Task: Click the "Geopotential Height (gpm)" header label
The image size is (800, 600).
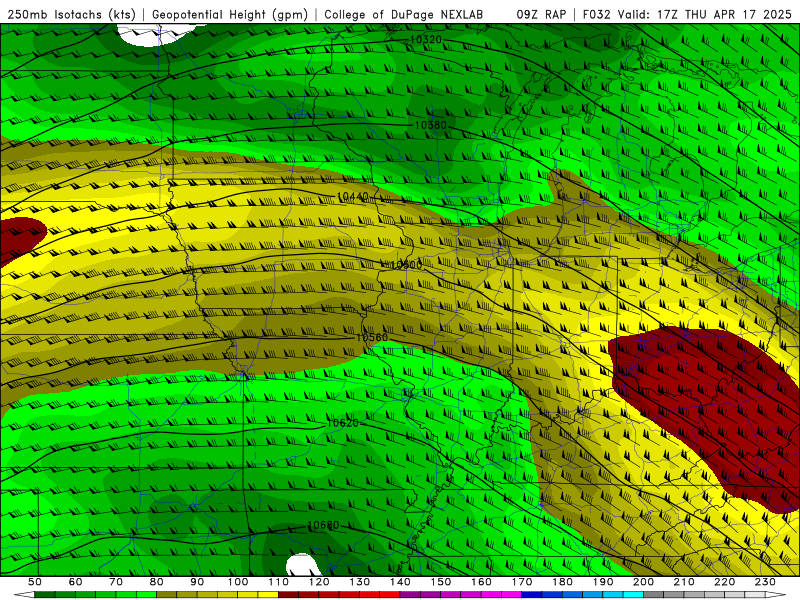Action: coord(230,14)
